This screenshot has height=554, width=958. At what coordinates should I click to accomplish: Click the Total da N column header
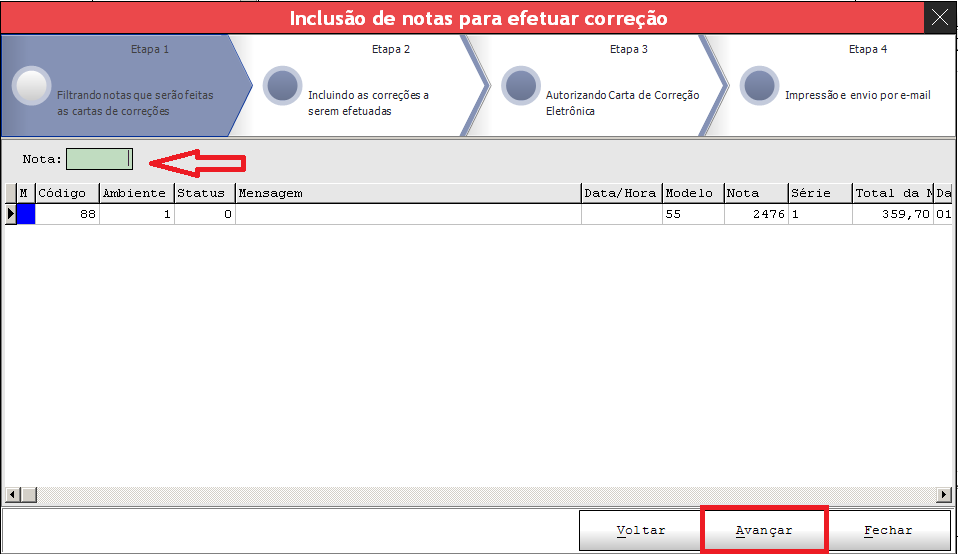coord(893,193)
